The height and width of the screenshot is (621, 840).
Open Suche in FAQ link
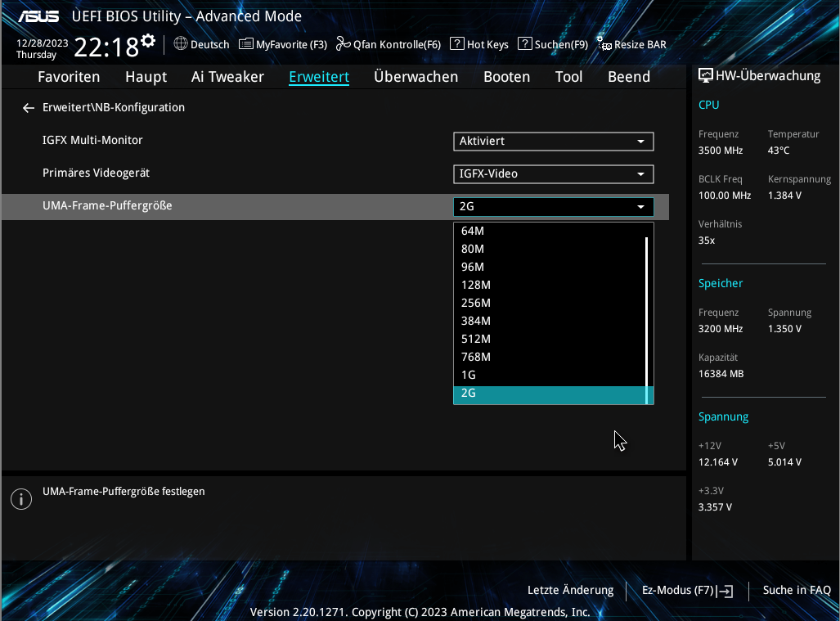pos(797,591)
